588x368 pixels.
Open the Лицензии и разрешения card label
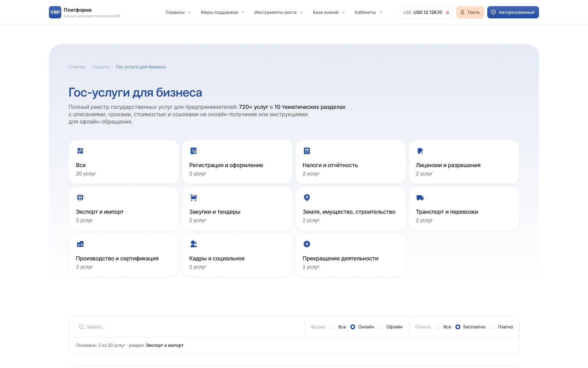[x=448, y=165]
